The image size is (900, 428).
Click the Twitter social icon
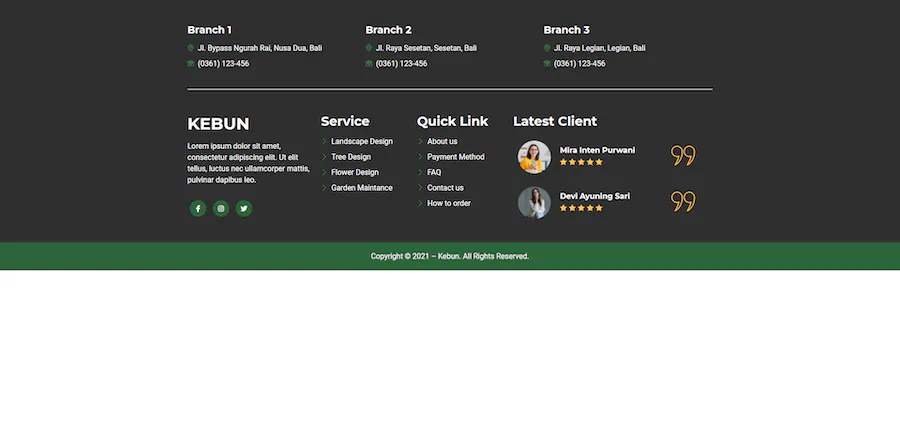click(x=244, y=209)
